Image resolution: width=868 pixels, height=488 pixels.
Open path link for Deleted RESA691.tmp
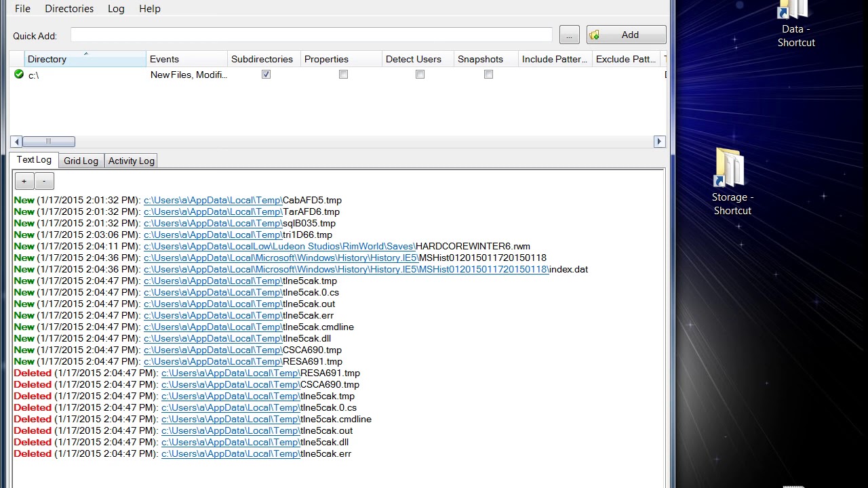click(x=231, y=373)
